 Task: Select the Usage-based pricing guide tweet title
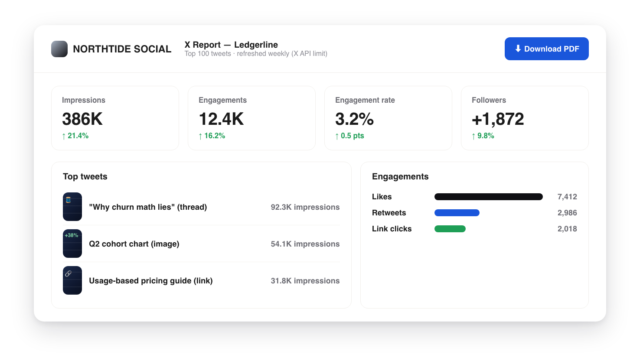point(151,281)
